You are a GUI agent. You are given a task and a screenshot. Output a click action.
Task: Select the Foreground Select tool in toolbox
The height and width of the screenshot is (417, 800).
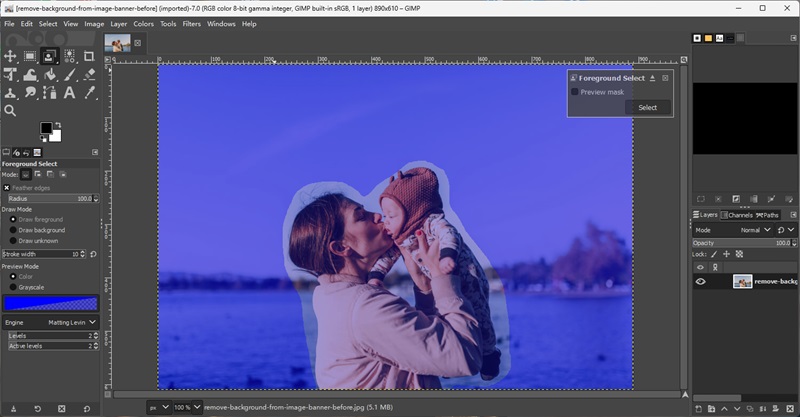coord(49,56)
